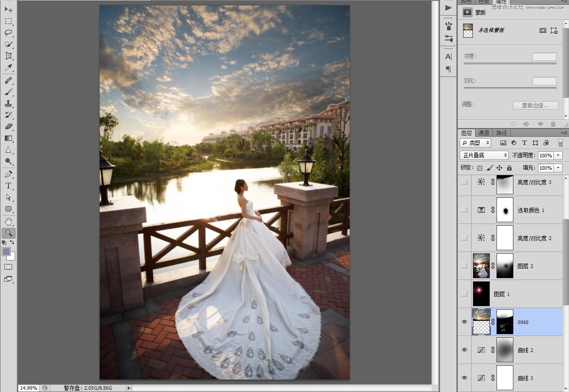The width and height of the screenshot is (569, 392).
Task: Open the Properties panel flyout menu
Action: (x=565, y=2)
